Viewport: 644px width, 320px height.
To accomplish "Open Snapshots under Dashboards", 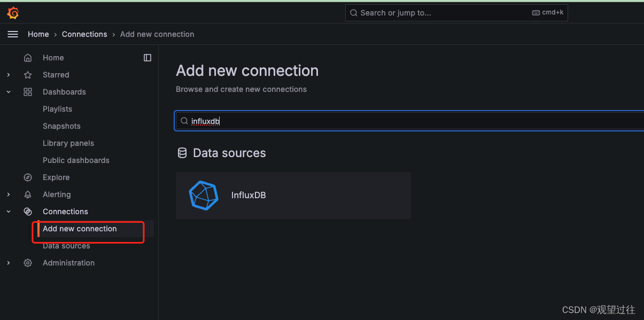I will coord(61,126).
